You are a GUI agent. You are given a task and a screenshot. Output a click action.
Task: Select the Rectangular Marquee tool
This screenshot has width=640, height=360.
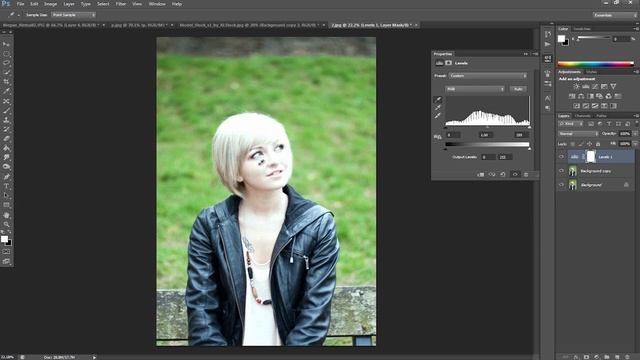(x=6, y=53)
